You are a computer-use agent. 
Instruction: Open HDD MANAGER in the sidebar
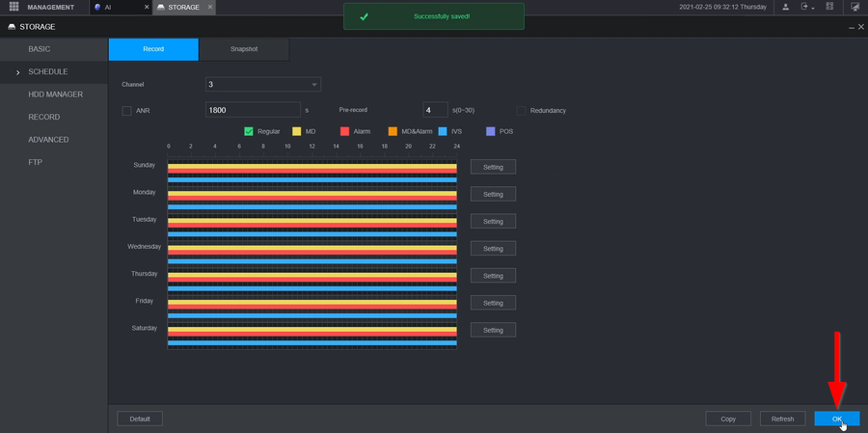(55, 95)
